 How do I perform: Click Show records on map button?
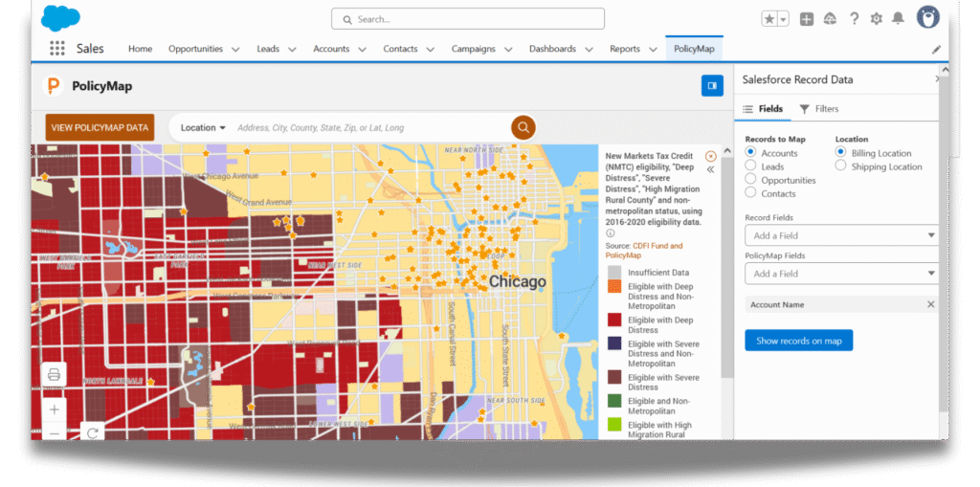pyautogui.click(x=798, y=341)
